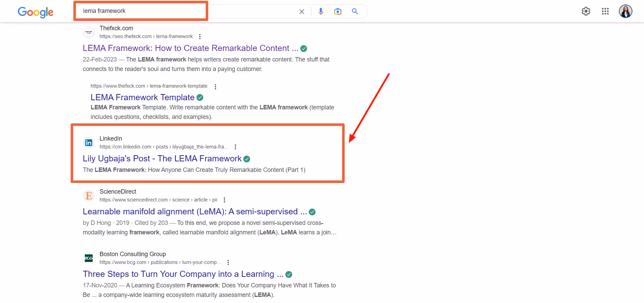644x303 pixels.
Task: Click the LinkedIn site name text
Action: [111, 139]
